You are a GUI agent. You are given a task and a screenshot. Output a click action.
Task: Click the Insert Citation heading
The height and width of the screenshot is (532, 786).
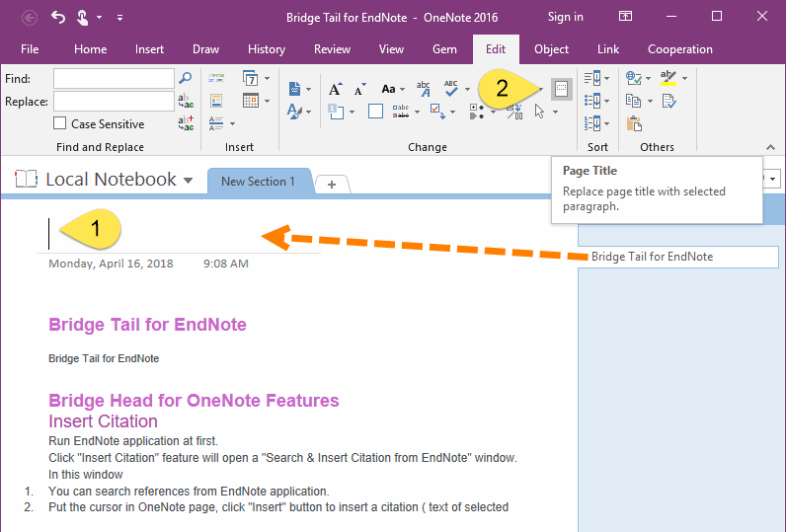coord(103,421)
